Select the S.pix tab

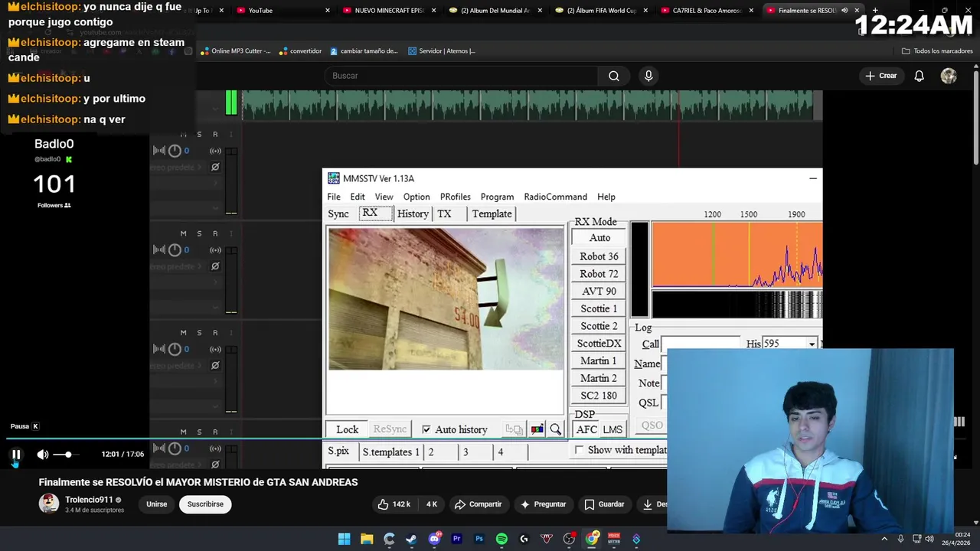[338, 452]
